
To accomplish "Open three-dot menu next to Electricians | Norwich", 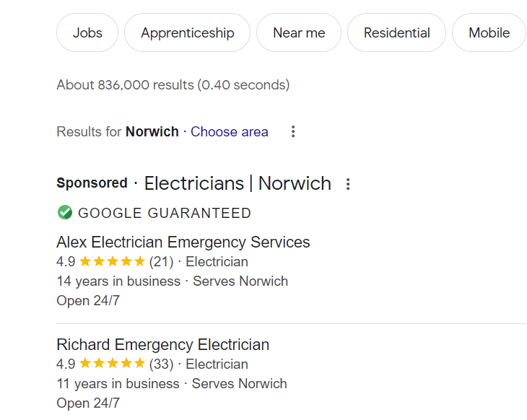I will (x=348, y=184).
